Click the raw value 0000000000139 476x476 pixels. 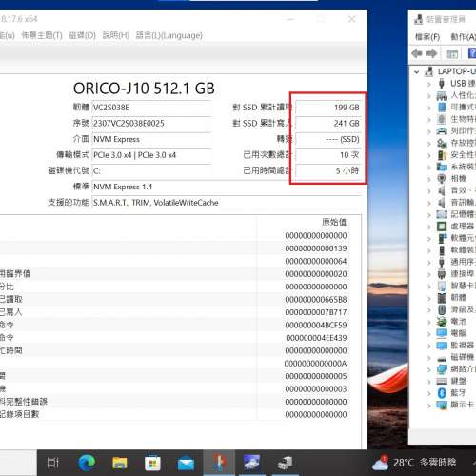point(316,248)
